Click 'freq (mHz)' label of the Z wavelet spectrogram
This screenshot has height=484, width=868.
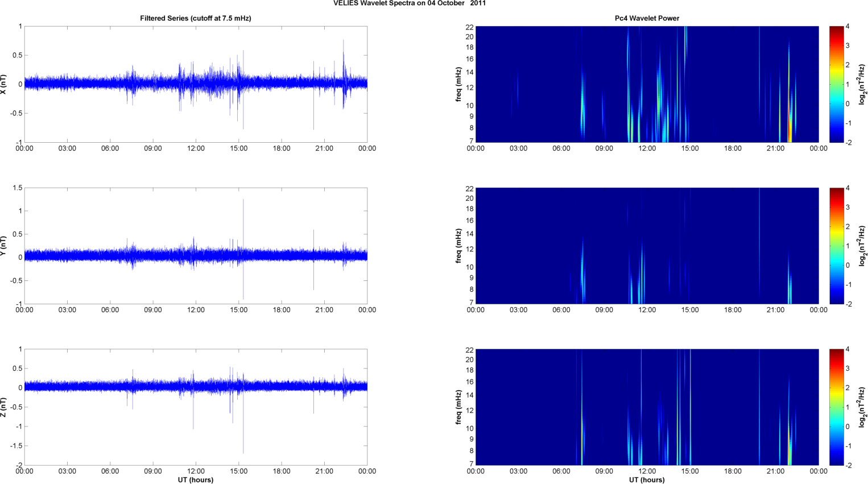[458, 407]
